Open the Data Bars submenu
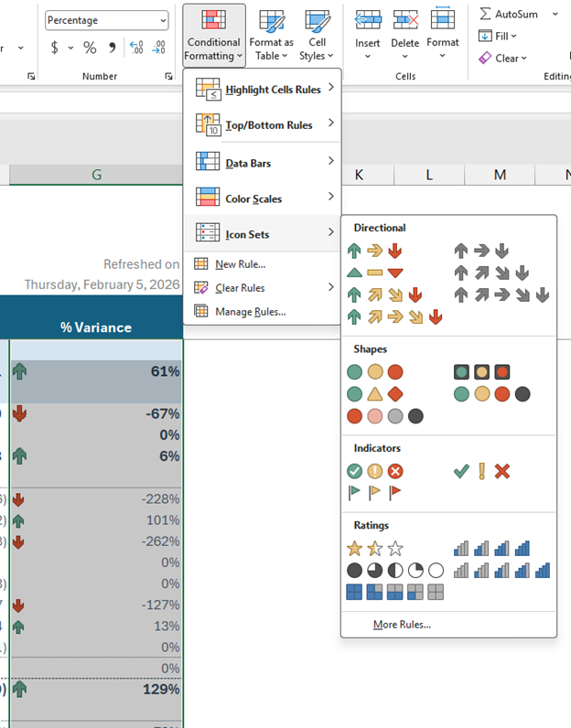The width and height of the screenshot is (571, 728). tap(262, 163)
